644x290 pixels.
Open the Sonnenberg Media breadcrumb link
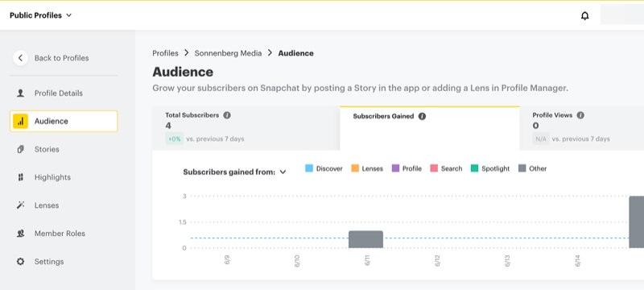[228, 53]
